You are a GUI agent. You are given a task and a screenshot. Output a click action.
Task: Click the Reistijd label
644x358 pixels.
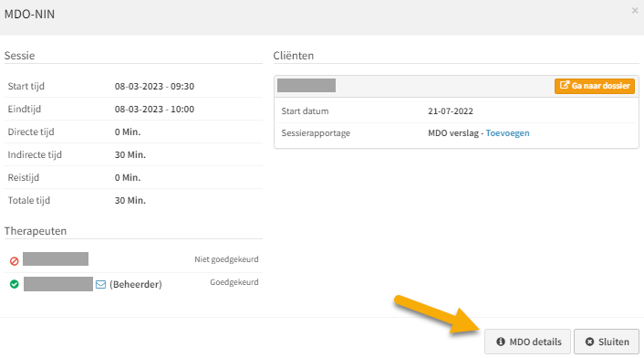coord(24,177)
